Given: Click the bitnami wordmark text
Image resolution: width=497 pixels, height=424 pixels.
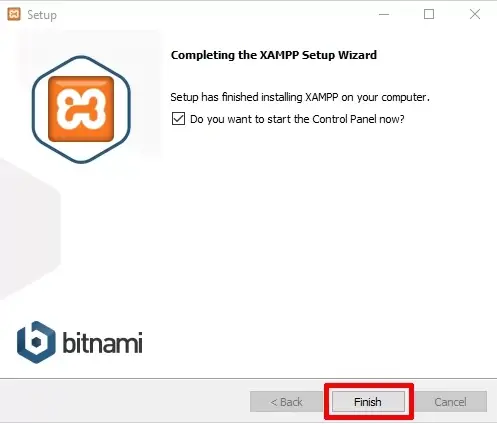Looking at the screenshot, I should 103,342.
